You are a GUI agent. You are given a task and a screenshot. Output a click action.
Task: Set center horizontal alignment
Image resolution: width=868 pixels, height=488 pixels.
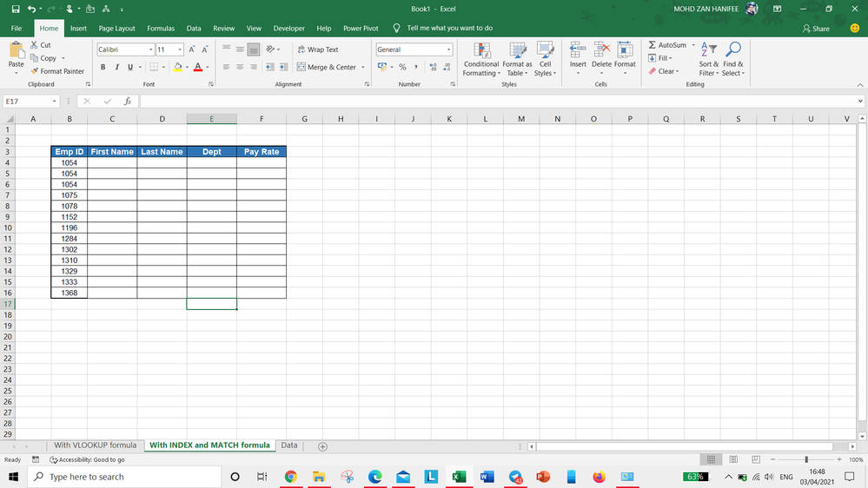click(240, 67)
